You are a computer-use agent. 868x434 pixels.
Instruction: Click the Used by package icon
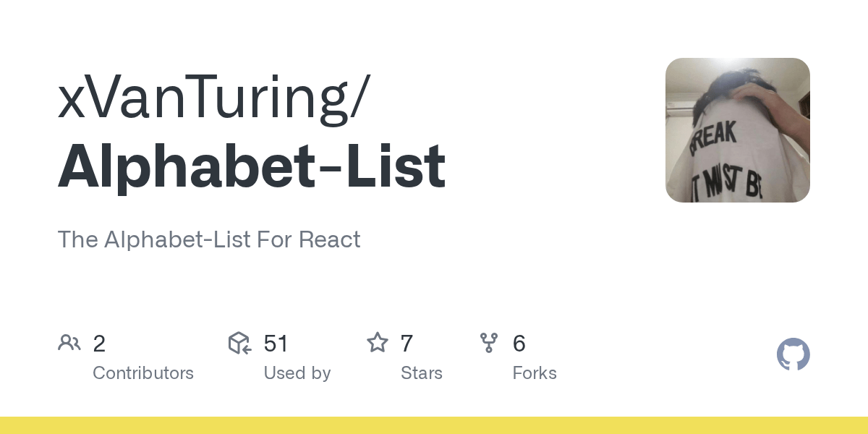239,343
